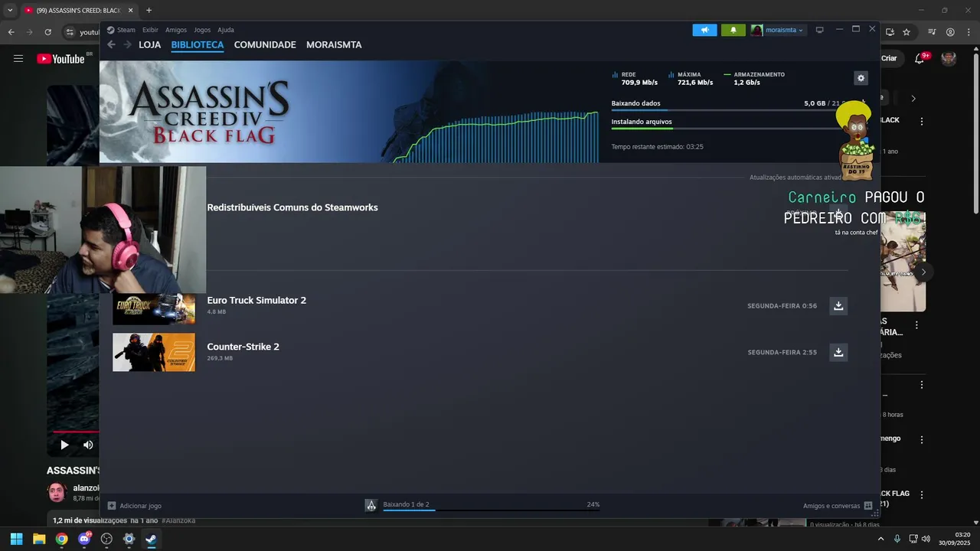Click the install app icon in Chrome address bar
The height and width of the screenshot is (551, 980).
click(890, 32)
